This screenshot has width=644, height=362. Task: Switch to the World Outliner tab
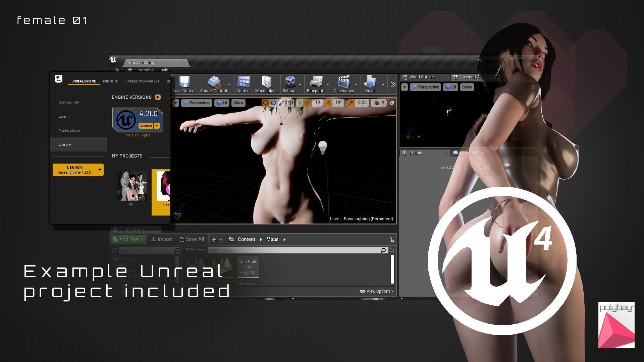click(x=422, y=77)
